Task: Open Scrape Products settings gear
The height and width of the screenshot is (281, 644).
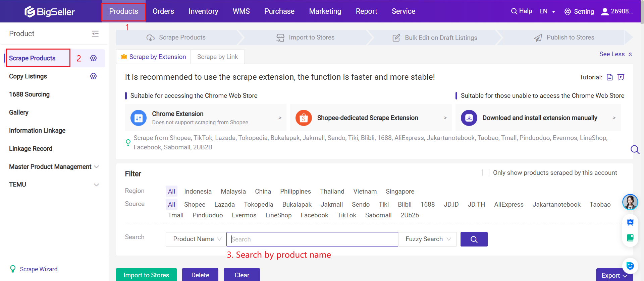Action: click(94, 58)
